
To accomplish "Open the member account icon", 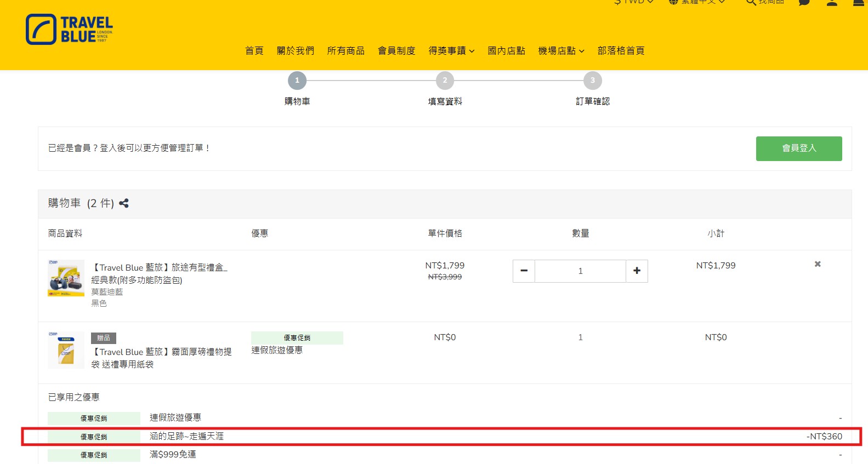I will click(x=832, y=2).
